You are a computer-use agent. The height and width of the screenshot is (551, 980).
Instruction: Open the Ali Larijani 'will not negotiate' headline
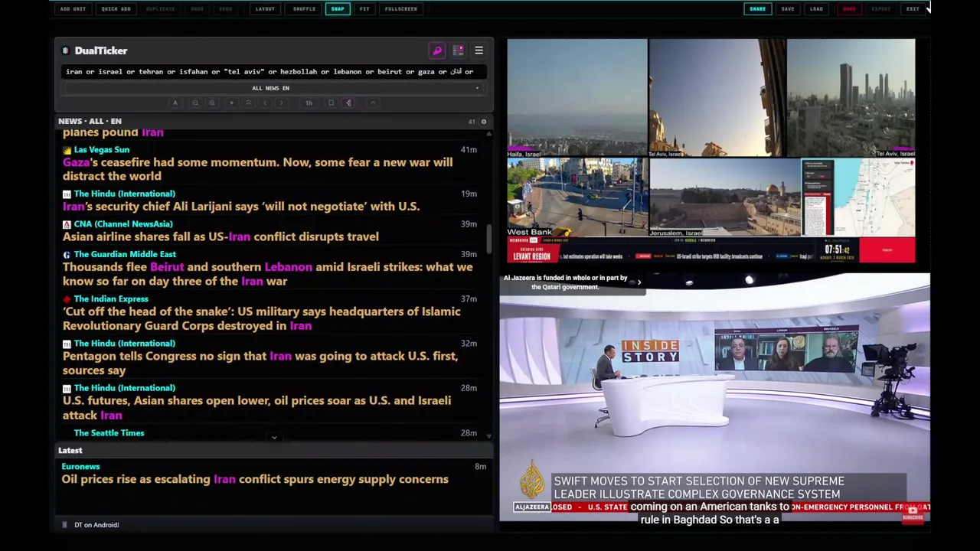click(241, 207)
